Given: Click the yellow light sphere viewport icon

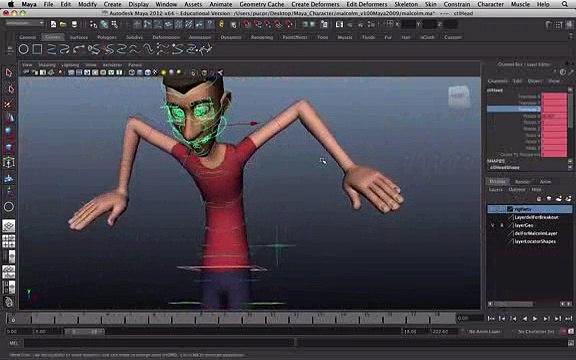Looking at the screenshot, I should pos(163,72).
